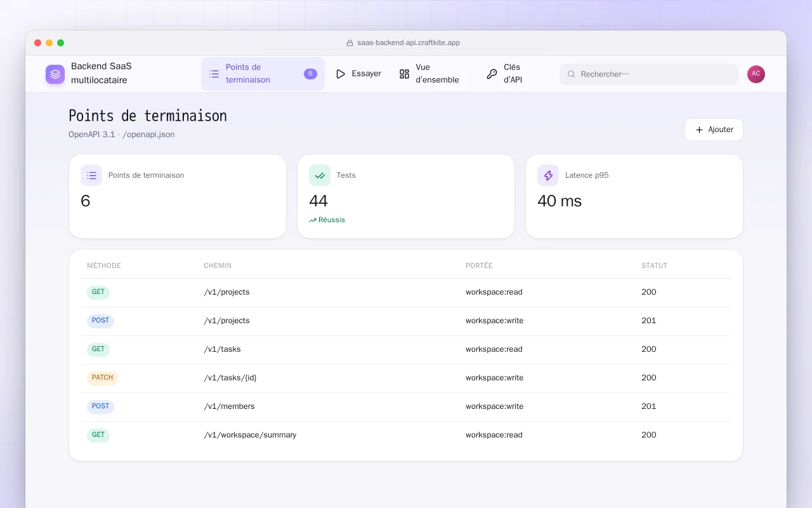Click workspace:write scope in the PATCH row
Viewport: 812px width, 508px height.
495,378
